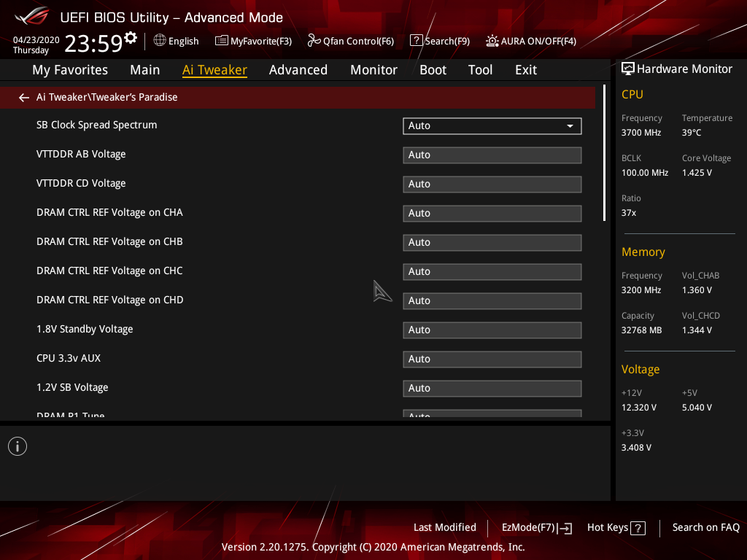Click VTTDDR CD Voltage label
Screen dimensions: 747x560
tap(81, 183)
